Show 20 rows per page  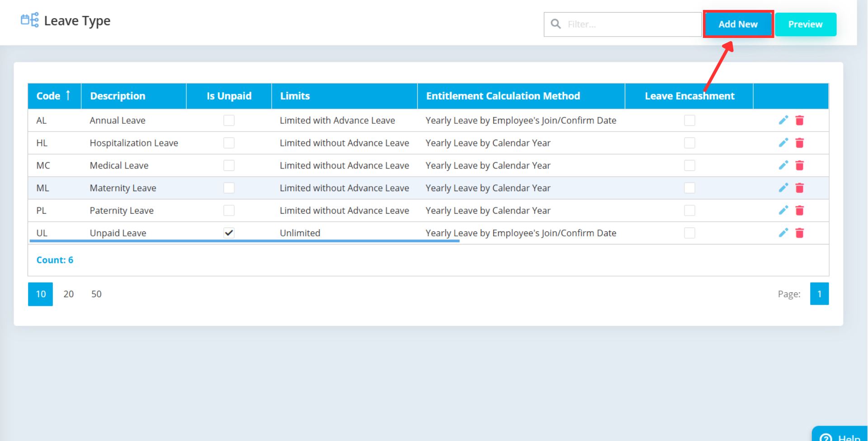[69, 294]
